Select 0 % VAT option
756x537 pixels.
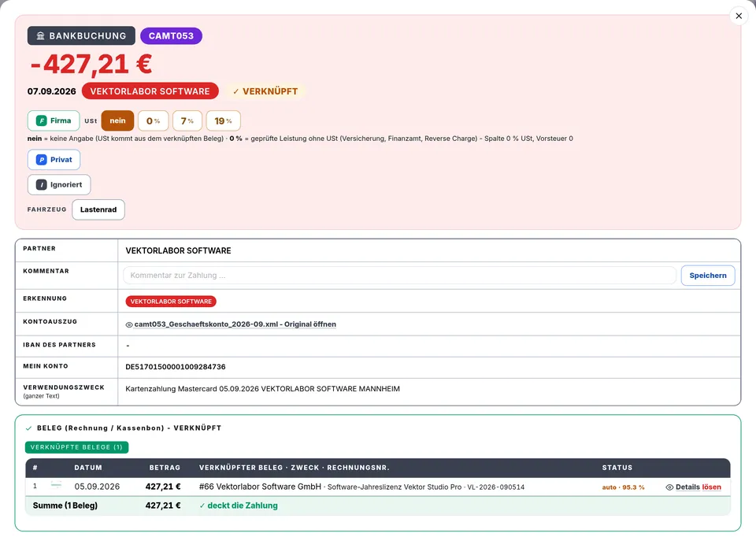[x=154, y=120]
